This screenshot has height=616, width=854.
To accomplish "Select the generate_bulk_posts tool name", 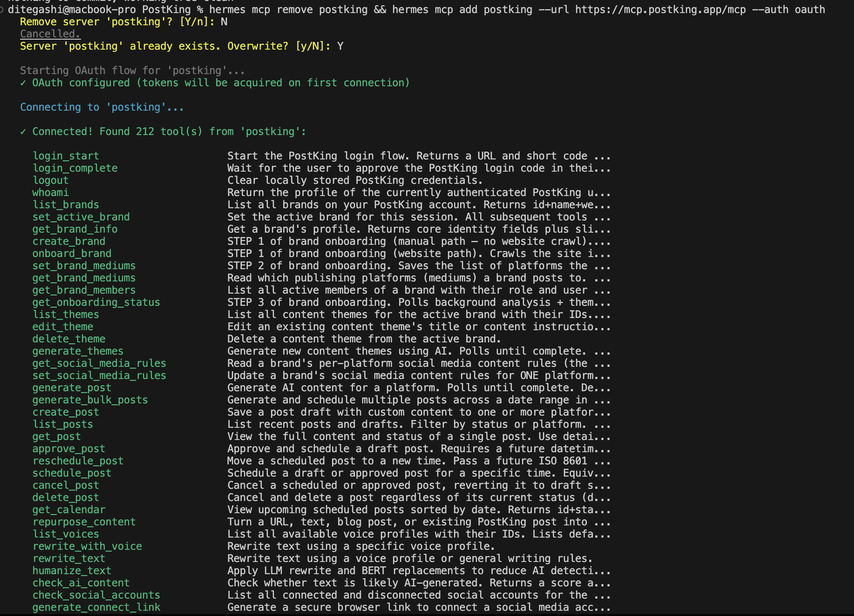I will click(x=90, y=400).
